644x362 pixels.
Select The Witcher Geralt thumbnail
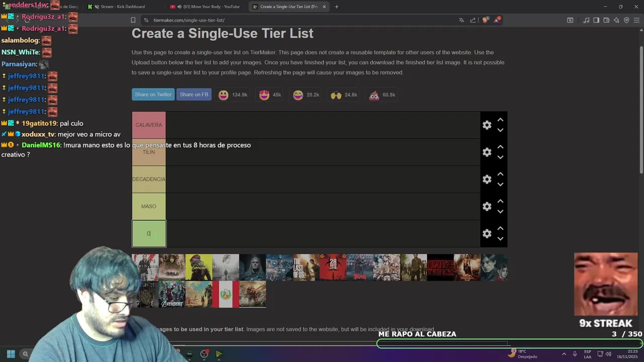point(252,267)
